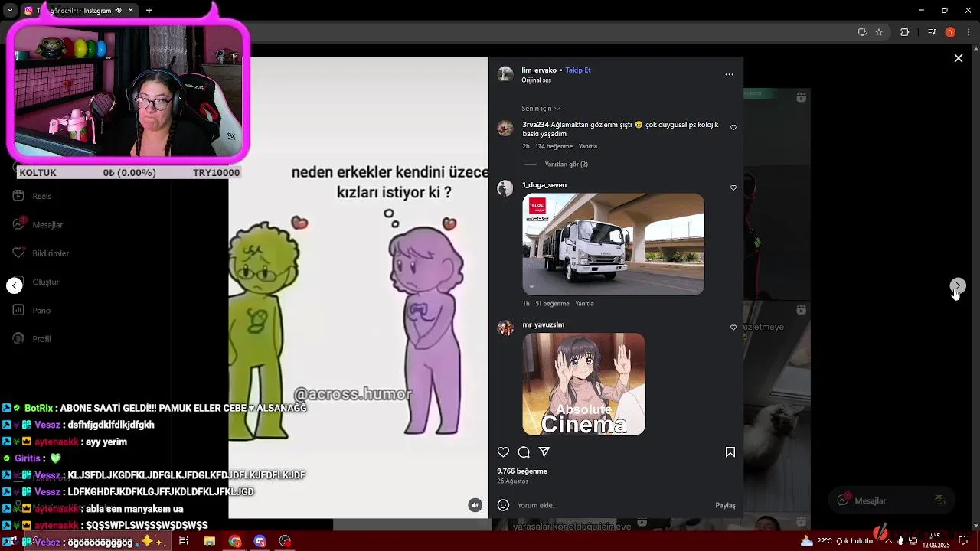The width and height of the screenshot is (980, 551).
Task: Close the Instagram browser tab
Action: click(131, 11)
